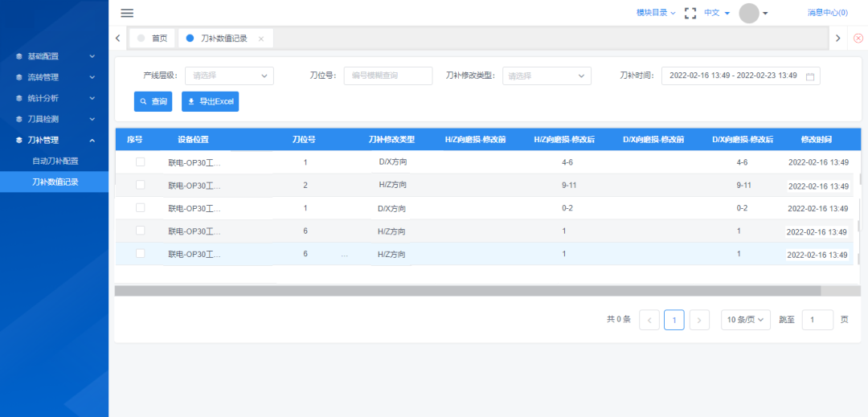Click the H/Z向磨损-修改后 column header
Viewport: 868px width, 417px height.
point(564,140)
